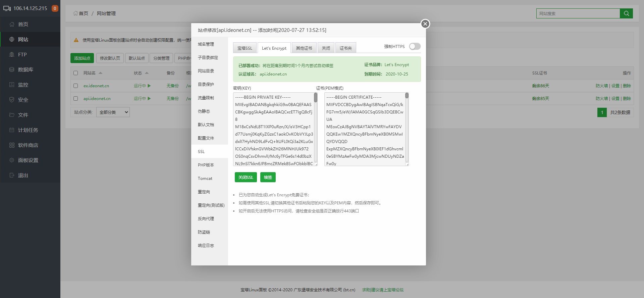Click the FTP sidebar icon
This screenshot has height=298, width=644.
(x=12, y=54)
